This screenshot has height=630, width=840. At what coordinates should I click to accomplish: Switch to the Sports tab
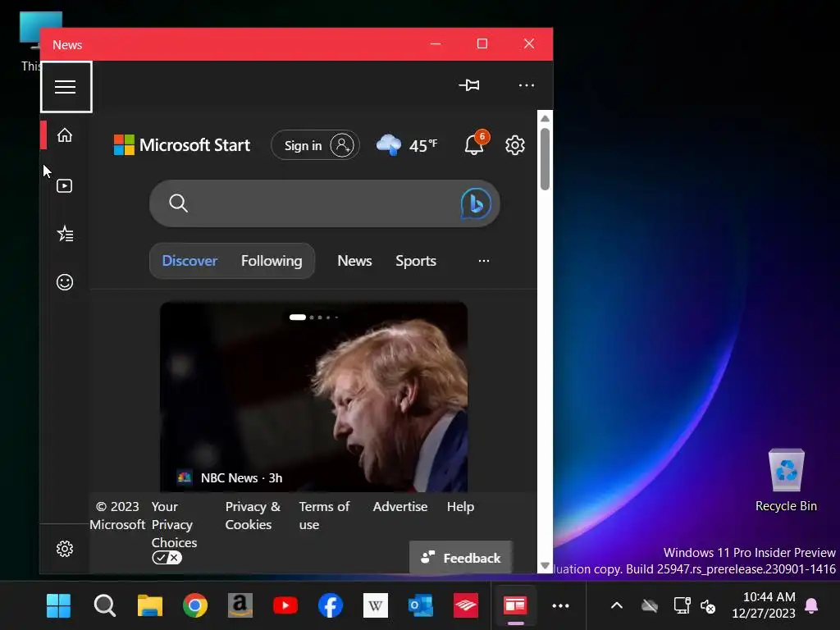416,261
